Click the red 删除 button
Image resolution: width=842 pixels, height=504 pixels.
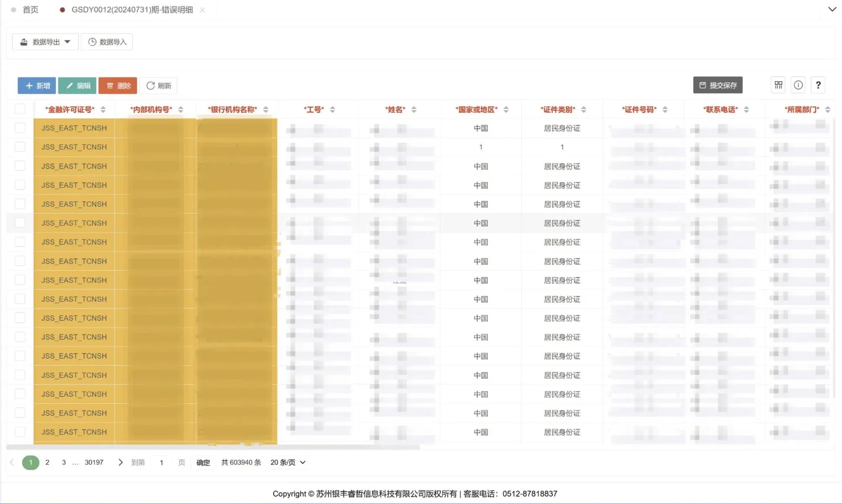pyautogui.click(x=118, y=85)
